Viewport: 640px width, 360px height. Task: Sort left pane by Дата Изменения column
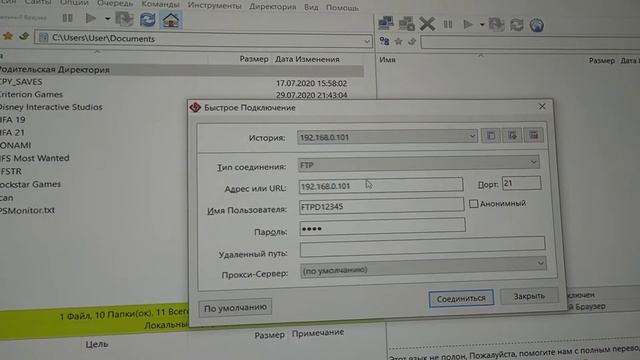(x=307, y=59)
